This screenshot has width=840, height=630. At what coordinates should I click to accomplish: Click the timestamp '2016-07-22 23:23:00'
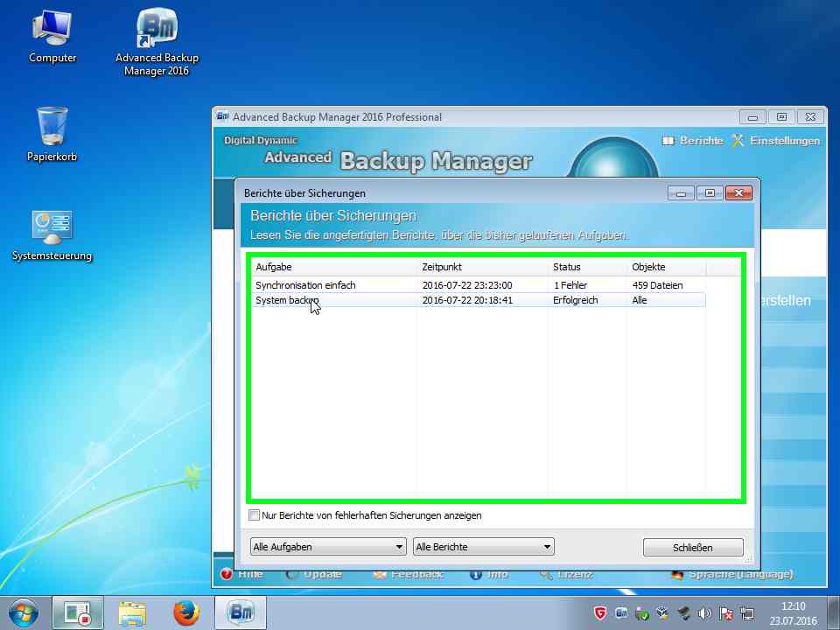point(467,285)
